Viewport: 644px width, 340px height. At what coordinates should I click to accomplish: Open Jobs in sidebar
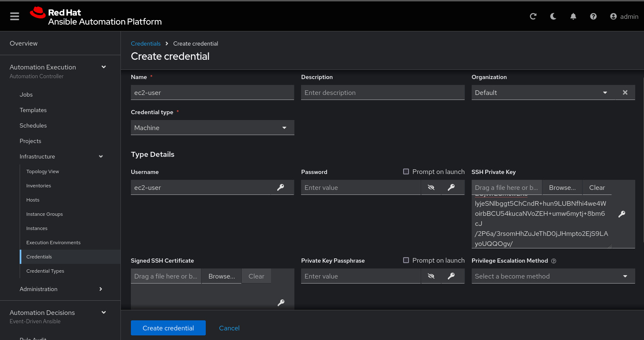click(x=26, y=95)
